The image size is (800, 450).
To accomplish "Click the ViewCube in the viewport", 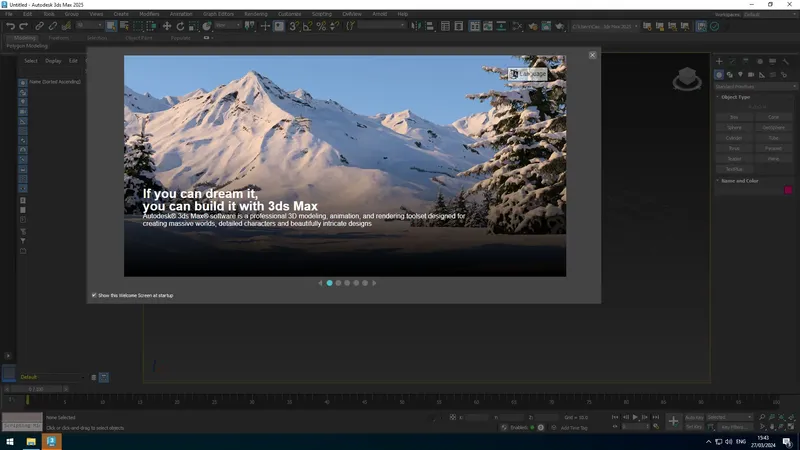I will pos(687,78).
